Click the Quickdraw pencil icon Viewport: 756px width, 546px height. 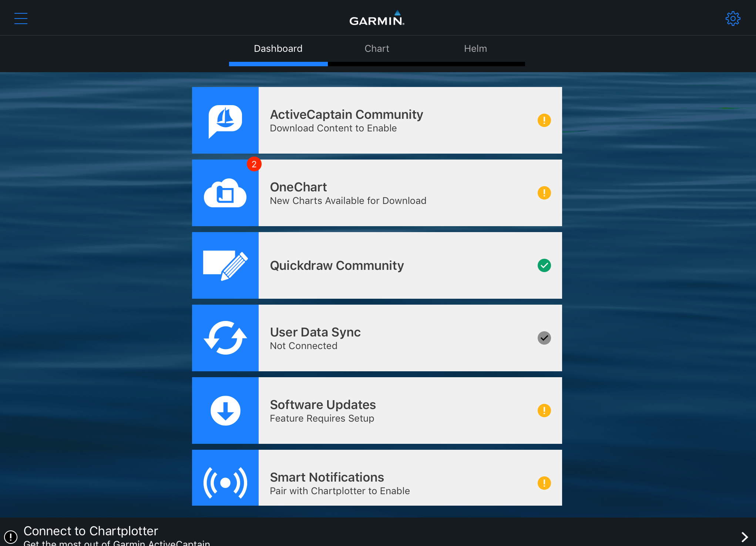point(225,266)
